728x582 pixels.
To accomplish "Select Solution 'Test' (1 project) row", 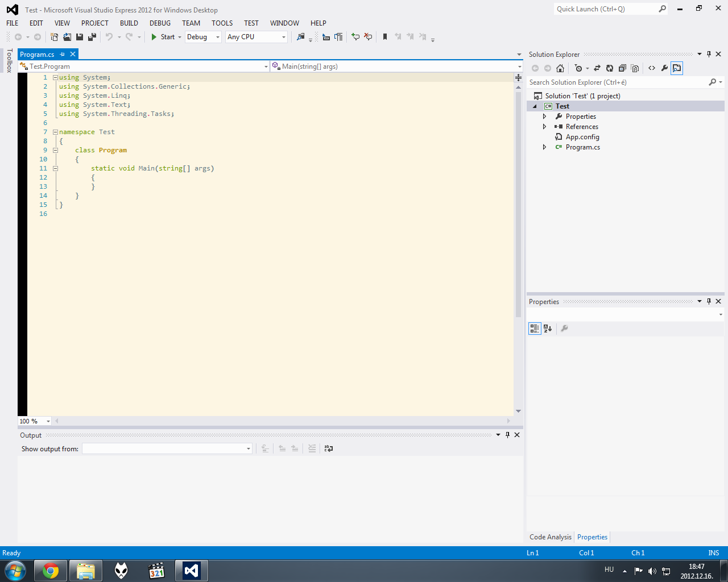I will [582, 96].
